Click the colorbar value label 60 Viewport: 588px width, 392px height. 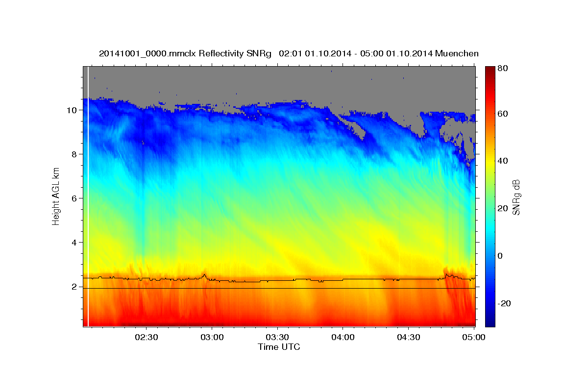tap(502, 114)
